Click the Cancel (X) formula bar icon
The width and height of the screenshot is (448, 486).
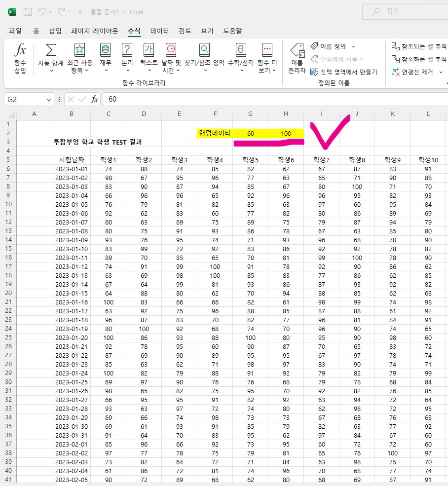click(71, 99)
